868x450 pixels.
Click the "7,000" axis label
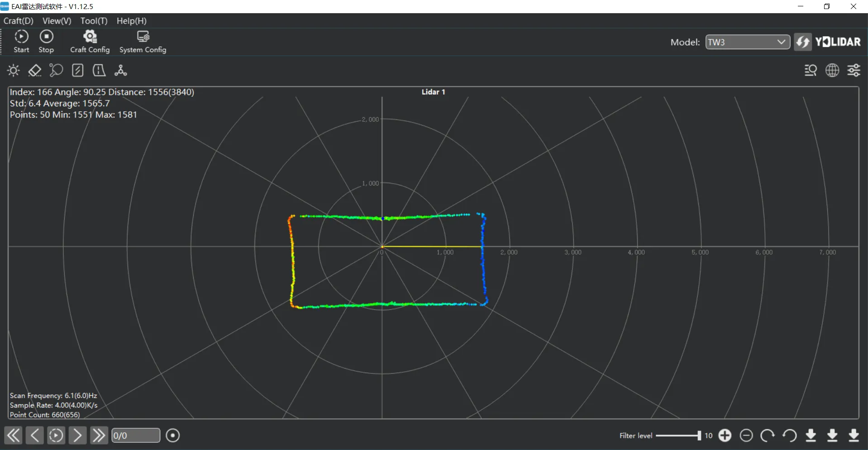point(827,252)
